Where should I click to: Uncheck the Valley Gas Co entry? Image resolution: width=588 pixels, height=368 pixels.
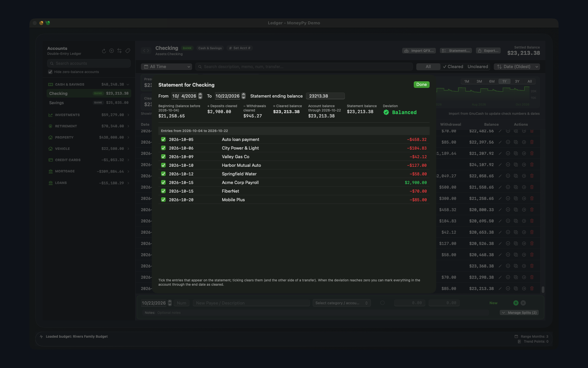tap(163, 157)
